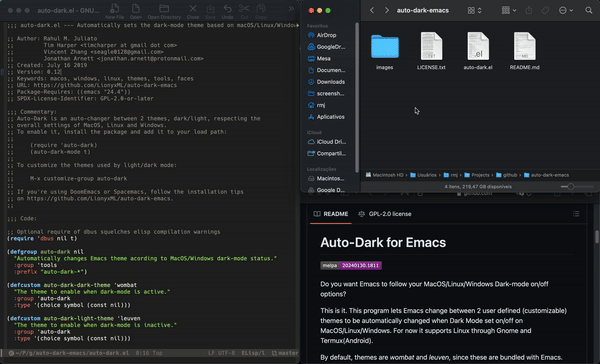Click the Cut scissors icon in Emacs
600x364 pixels.
244,11
